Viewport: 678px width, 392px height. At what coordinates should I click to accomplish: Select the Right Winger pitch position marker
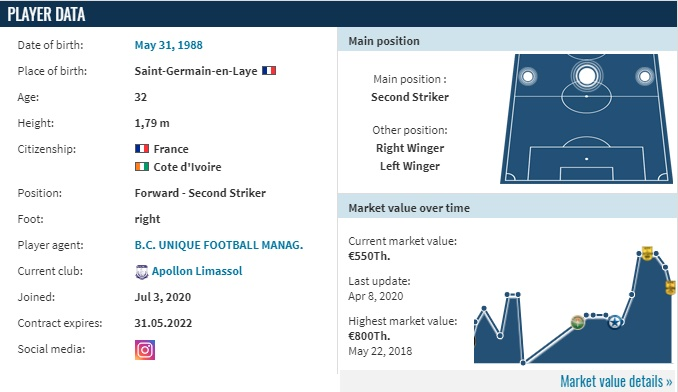point(644,76)
